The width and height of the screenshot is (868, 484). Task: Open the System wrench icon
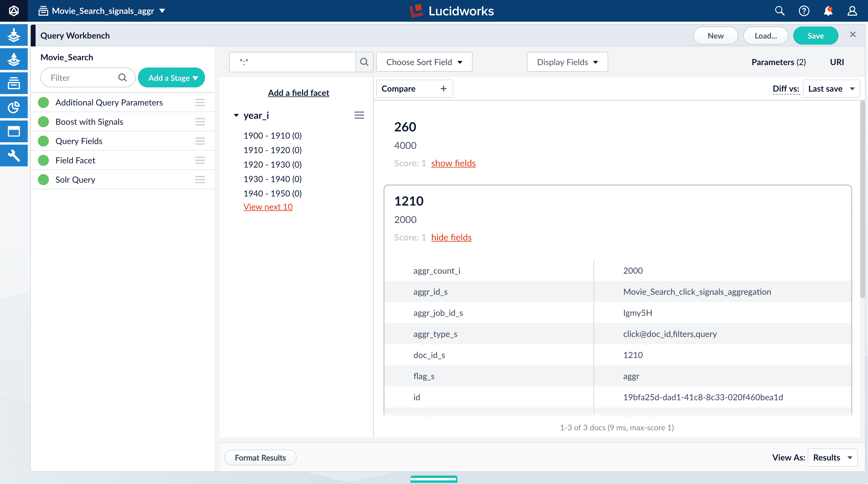(14, 156)
